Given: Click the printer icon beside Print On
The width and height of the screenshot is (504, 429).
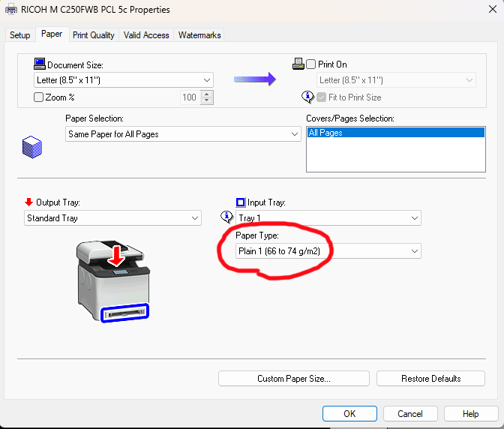Looking at the screenshot, I should pyautogui.click(x=298, y=64).
